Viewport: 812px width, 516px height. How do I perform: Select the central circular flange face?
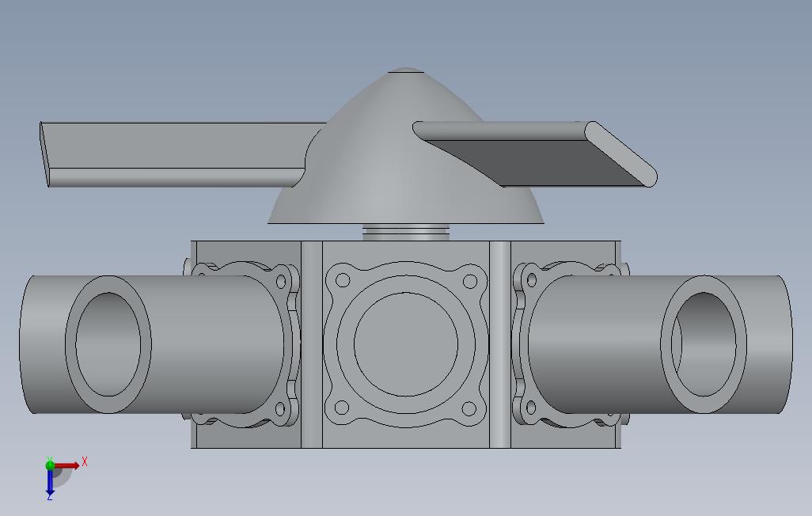[x=407, y=344]
